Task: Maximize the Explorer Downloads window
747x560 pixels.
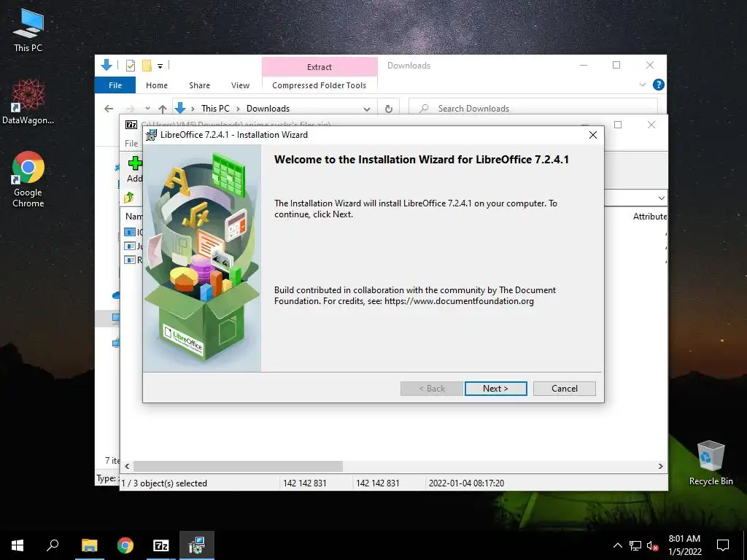Action: pos(616,65)
